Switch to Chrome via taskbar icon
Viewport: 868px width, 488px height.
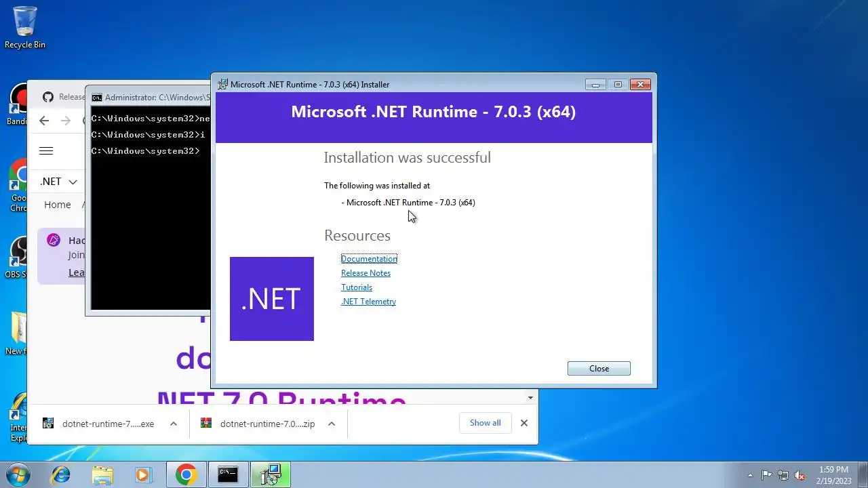[186, 475]
